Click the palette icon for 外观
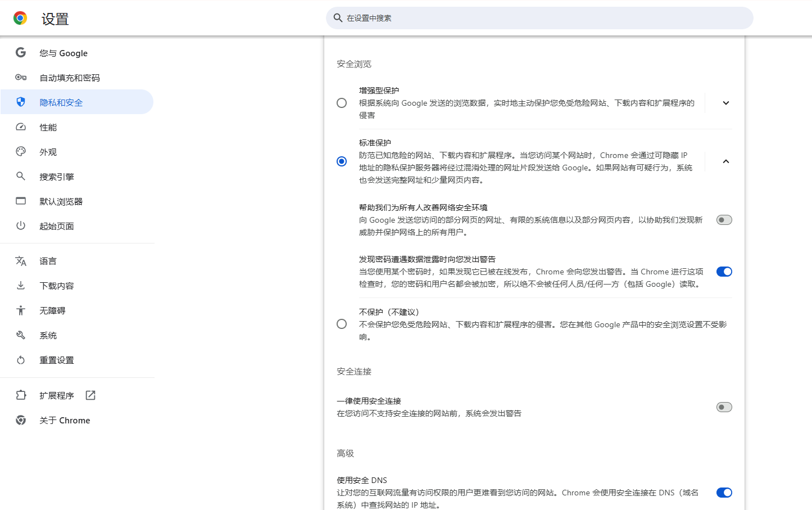812x510 pixels. [21, 151]
